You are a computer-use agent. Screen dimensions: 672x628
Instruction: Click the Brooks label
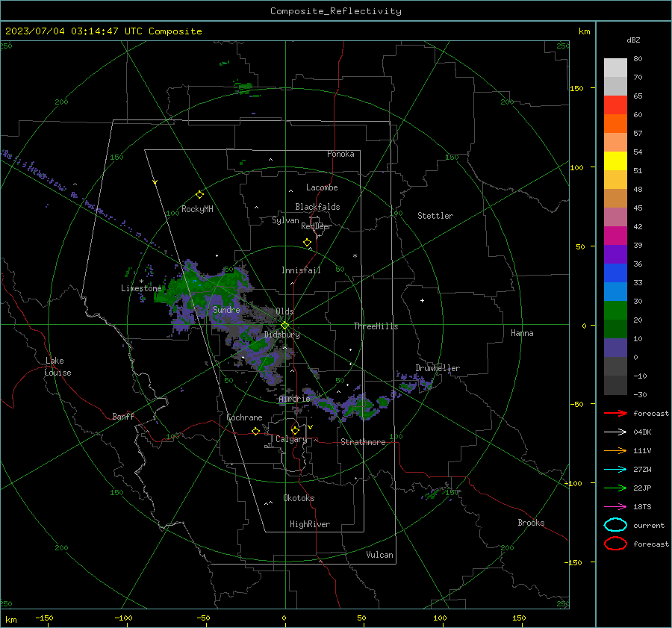[x=531, y=523]
